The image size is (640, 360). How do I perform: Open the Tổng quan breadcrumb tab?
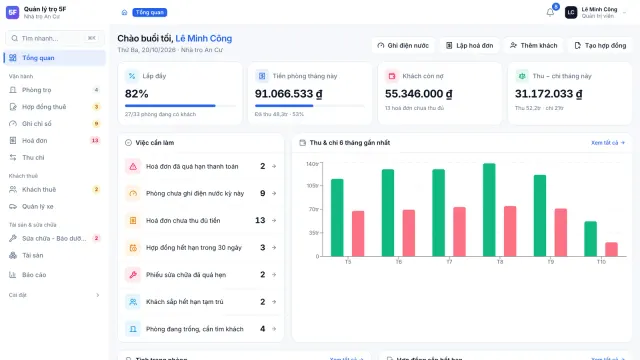tap(149, 13)
